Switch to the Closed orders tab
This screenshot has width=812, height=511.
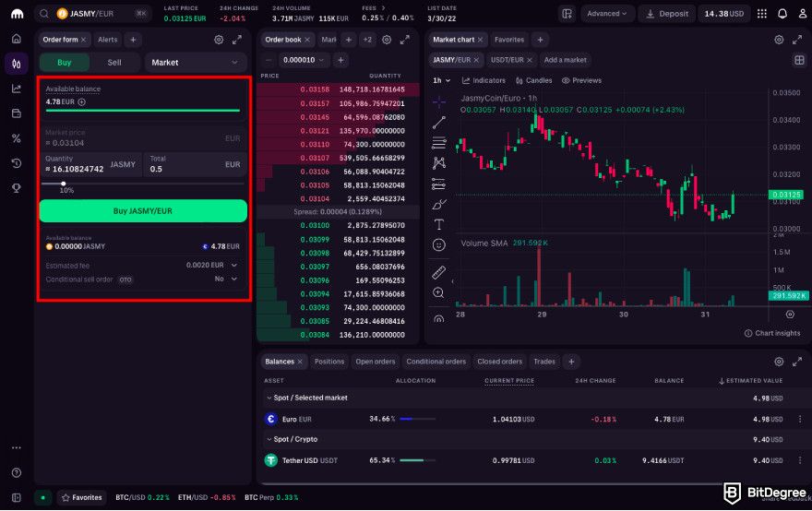tap(500, 362)
